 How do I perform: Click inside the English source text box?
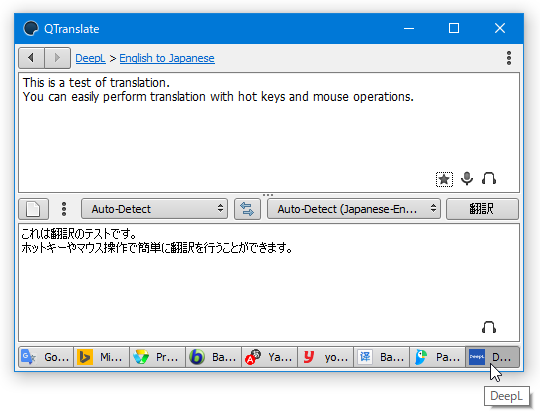pyautogui.click(x=269, y=133)
